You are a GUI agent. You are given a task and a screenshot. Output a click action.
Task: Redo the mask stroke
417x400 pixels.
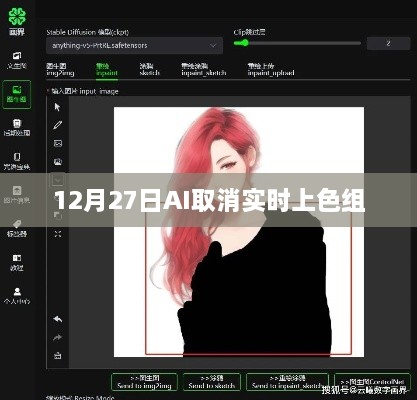click(58, 338)
